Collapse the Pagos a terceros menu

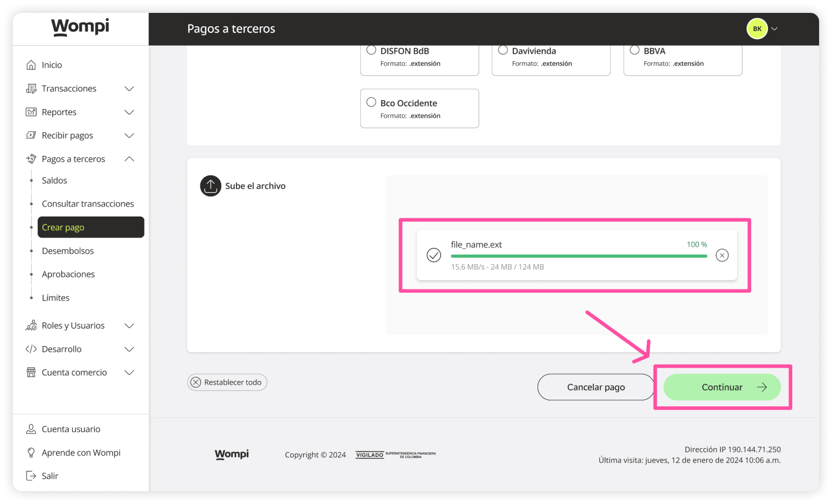click(129, 159)
